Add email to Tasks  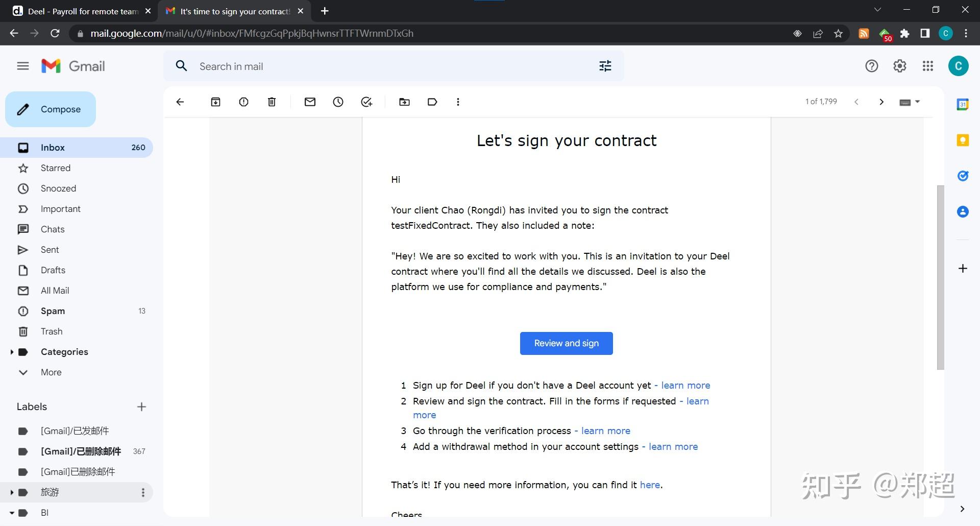[x=366, y=102]
